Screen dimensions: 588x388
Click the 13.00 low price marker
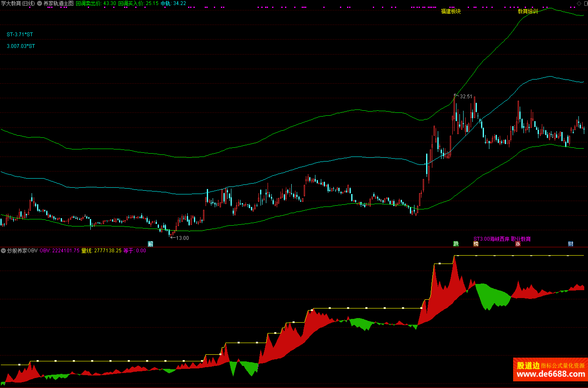coord(182,238)
